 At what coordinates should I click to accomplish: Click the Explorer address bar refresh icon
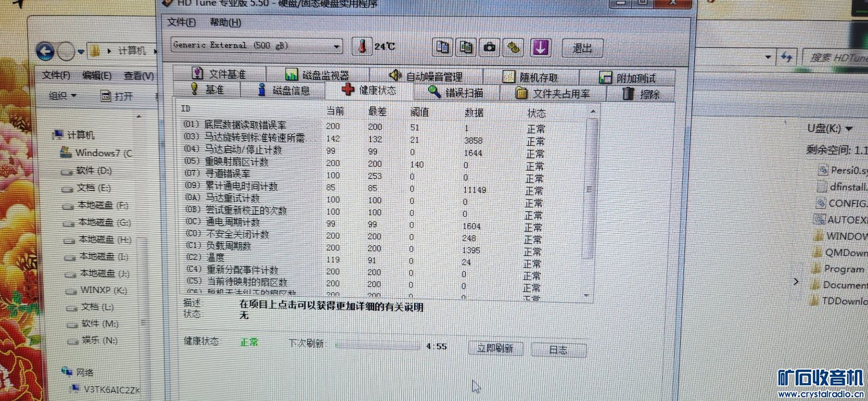(787, 56)
